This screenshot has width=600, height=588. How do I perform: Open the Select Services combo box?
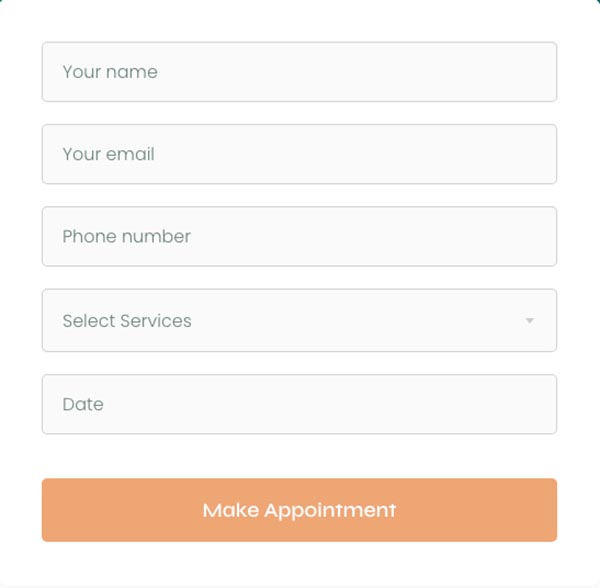coord(298,321)
